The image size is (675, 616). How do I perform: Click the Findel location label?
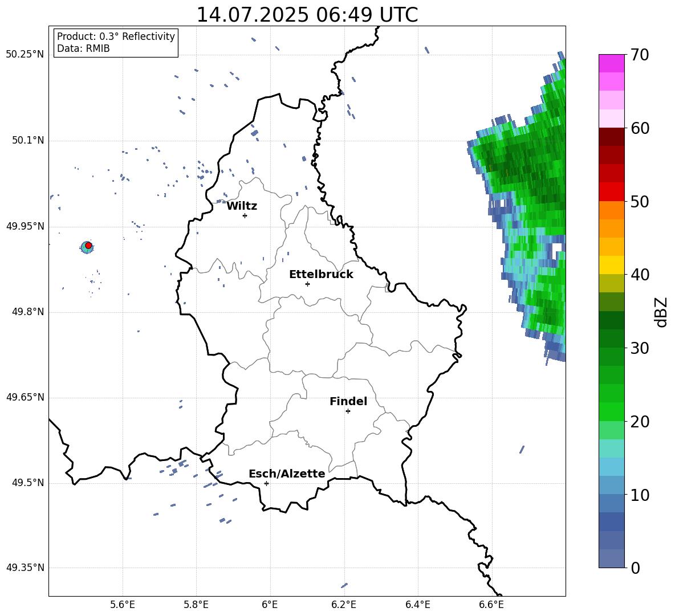pos(348,401)
